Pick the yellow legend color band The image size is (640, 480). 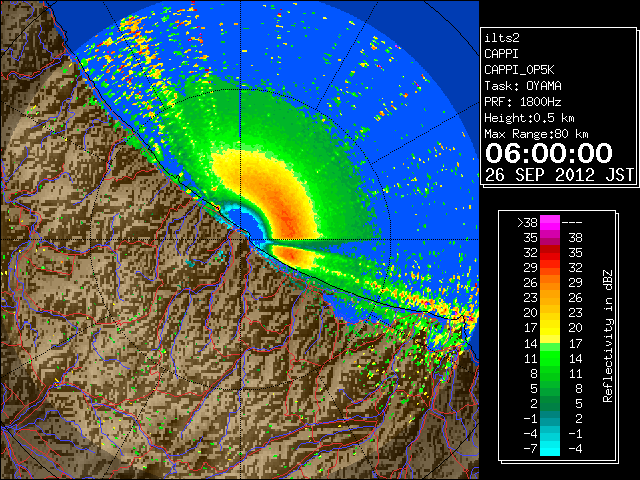(550, 328)
